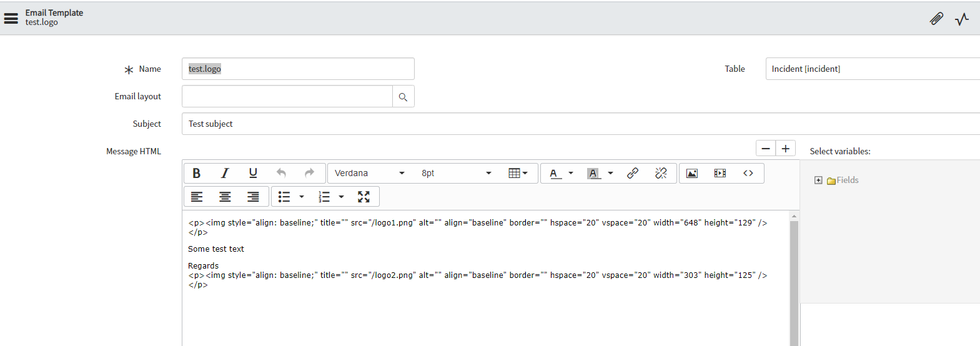The width and height of the screenshot is (980, 346).
Task: Click the Subject input field
Action: pos(581,124)
